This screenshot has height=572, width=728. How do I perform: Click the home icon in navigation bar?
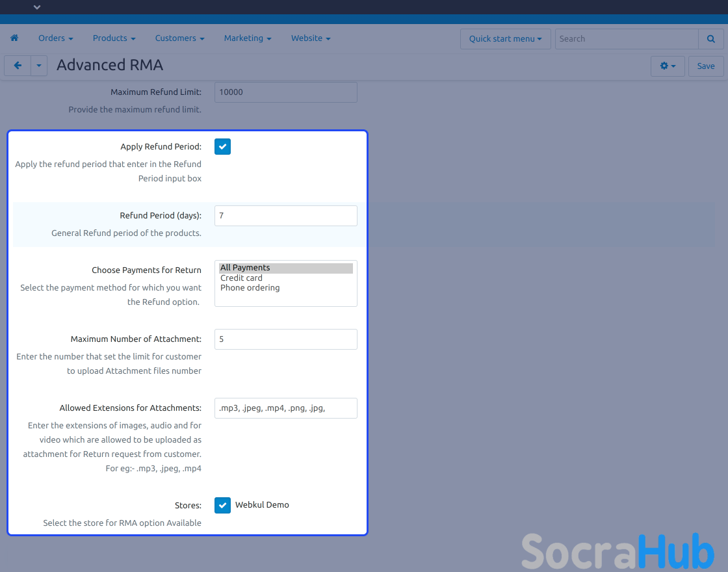point(14,38)
